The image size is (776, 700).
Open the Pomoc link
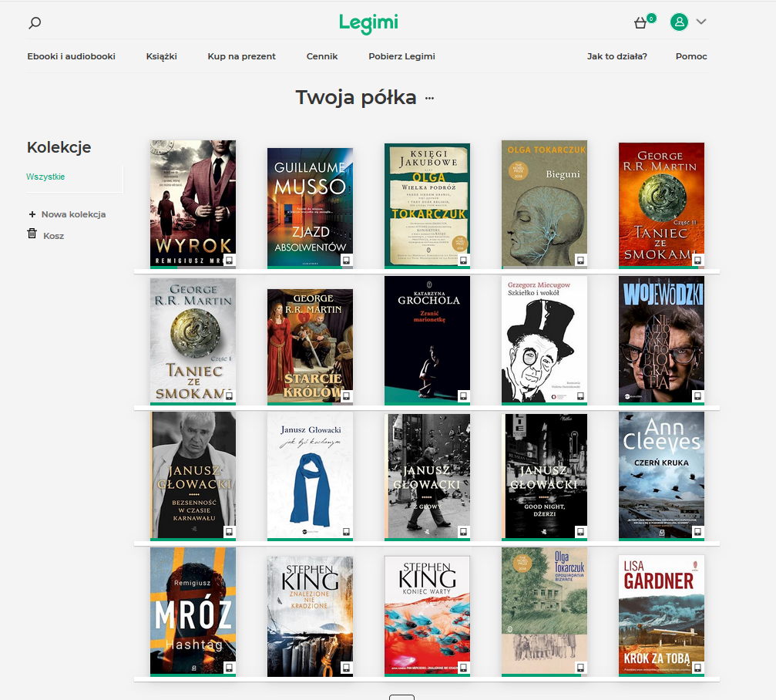(691, 56)
